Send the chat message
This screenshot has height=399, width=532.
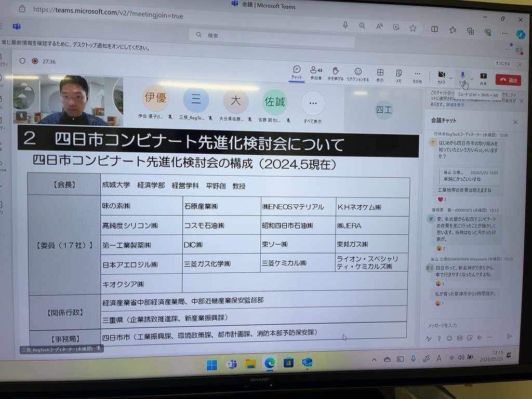tap(509, 336)
